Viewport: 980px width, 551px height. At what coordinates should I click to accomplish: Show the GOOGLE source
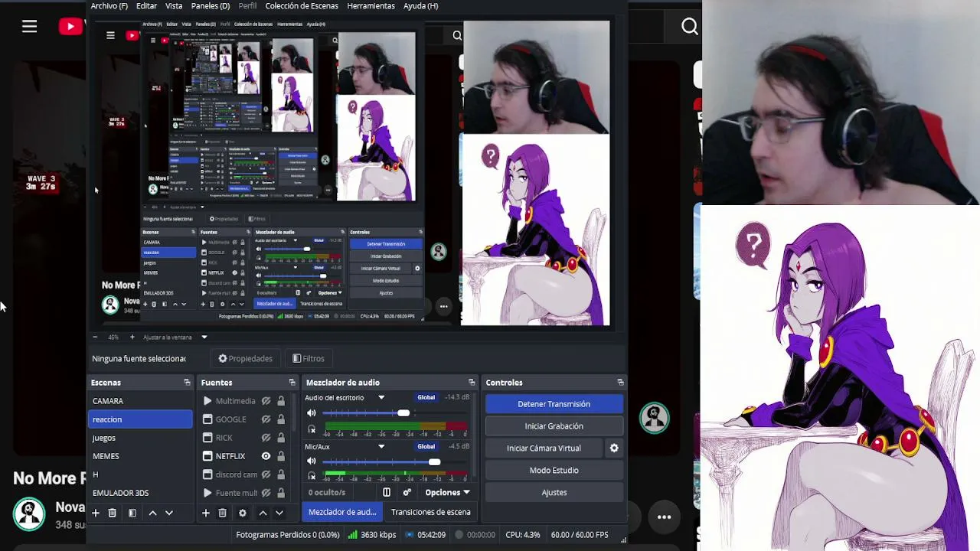[266, 419]
